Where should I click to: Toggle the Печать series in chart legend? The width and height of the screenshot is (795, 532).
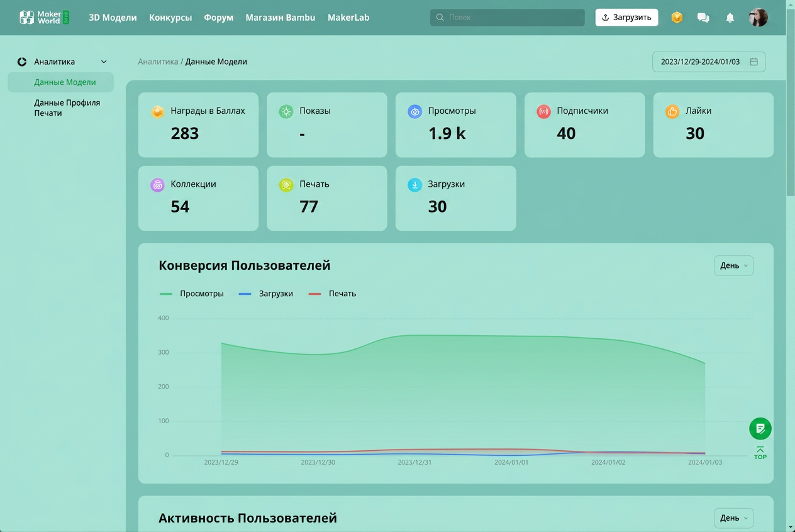click(332, 294)
